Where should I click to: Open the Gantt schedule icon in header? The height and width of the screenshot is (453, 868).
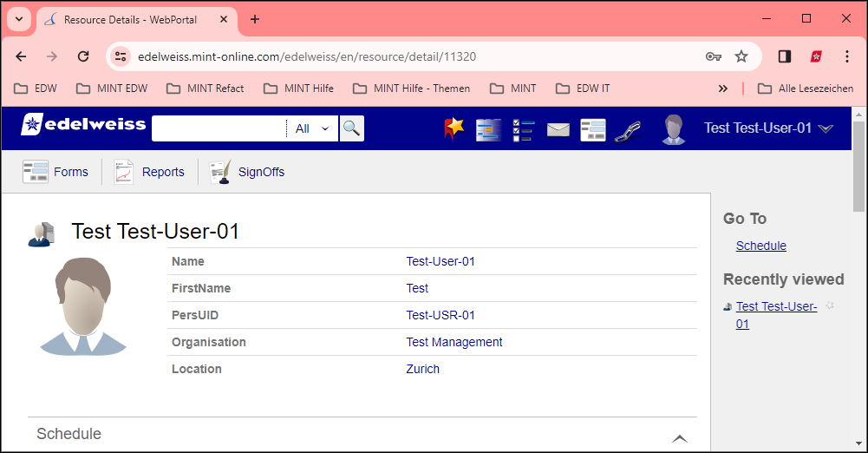tap(488, 129)
